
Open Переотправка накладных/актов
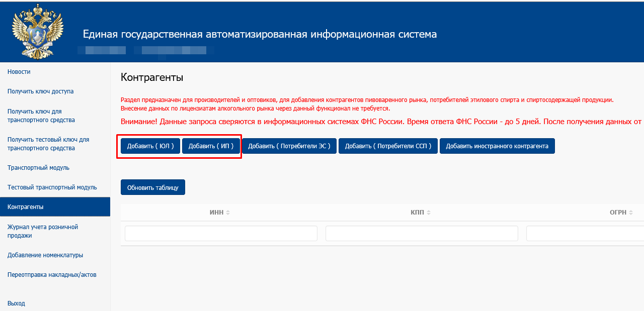point(52,275)
